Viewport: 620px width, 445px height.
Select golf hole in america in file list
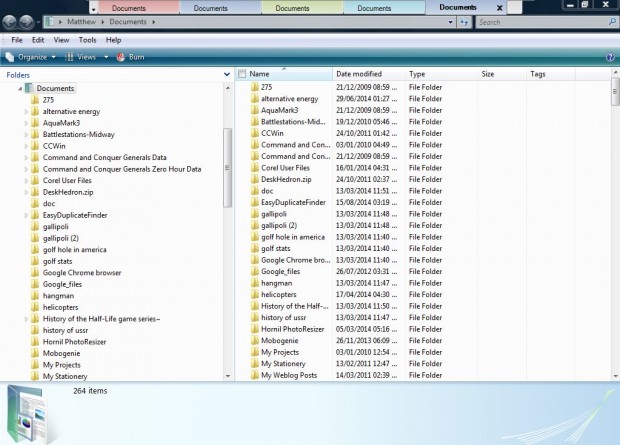[x=293, y=237]
